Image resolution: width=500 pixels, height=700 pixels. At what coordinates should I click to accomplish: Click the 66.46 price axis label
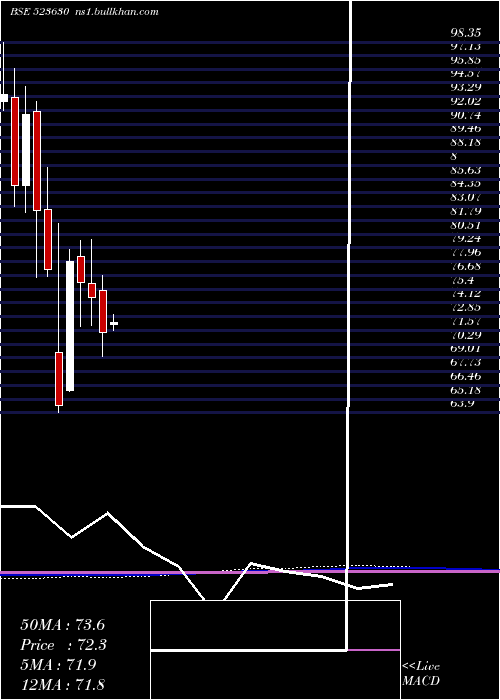click(x=465, y=376)
